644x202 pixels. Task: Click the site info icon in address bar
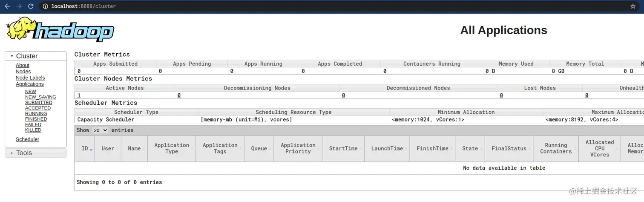click(x=46, y=6)
